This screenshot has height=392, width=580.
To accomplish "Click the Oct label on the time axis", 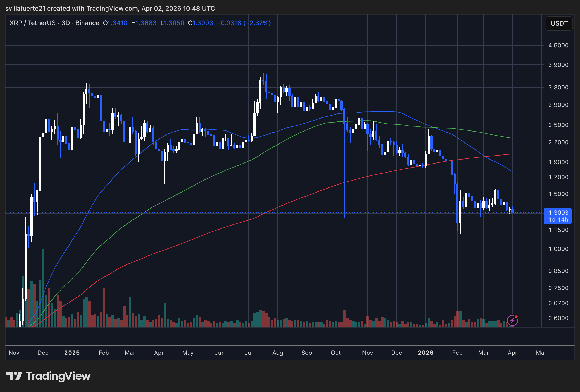I will click(336, 353).
